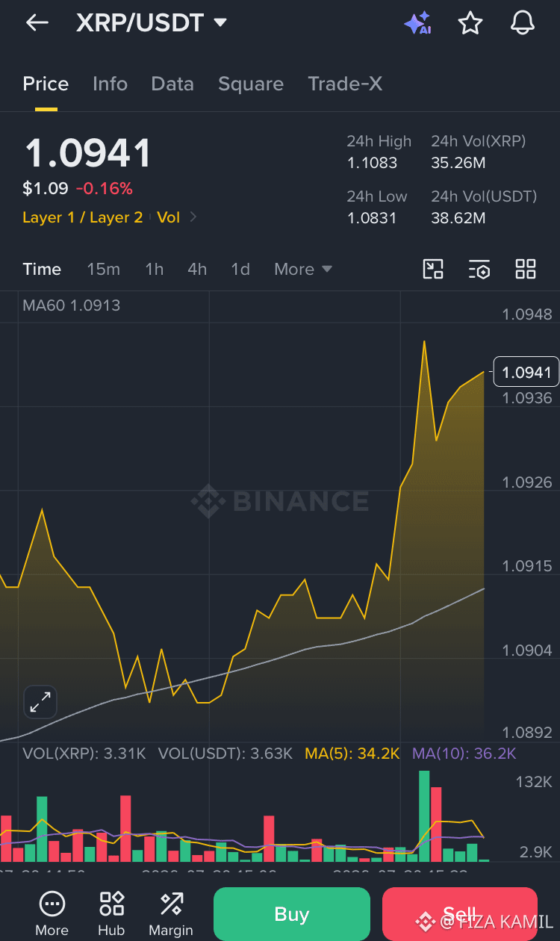Tap the green Buy button
This screenshot has height=941, width=560.
[292, 914]
